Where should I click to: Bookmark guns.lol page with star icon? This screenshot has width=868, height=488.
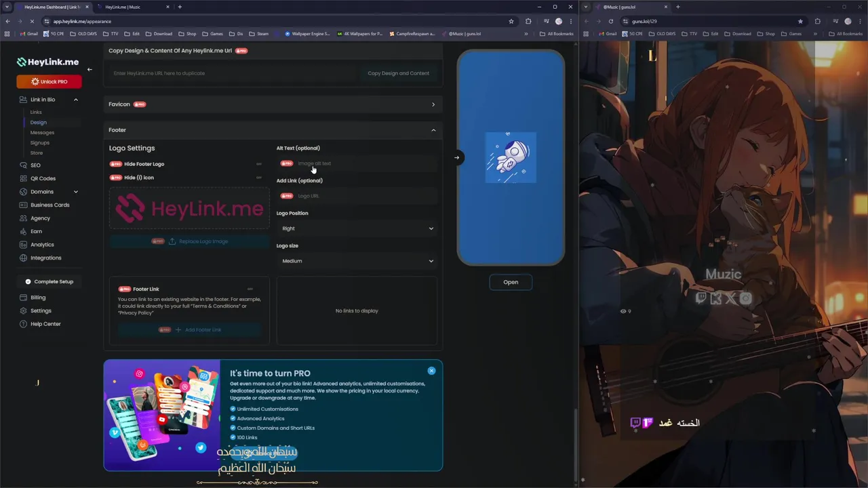(800, 21)
